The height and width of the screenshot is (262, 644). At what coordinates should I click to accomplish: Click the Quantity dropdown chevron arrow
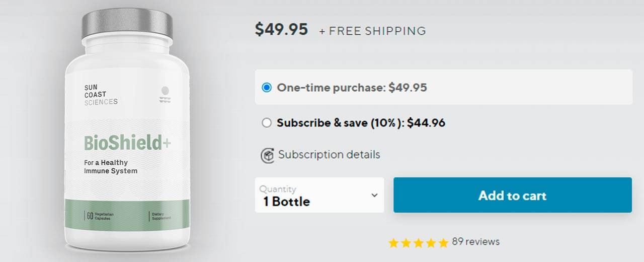click(x=374, y=195)
